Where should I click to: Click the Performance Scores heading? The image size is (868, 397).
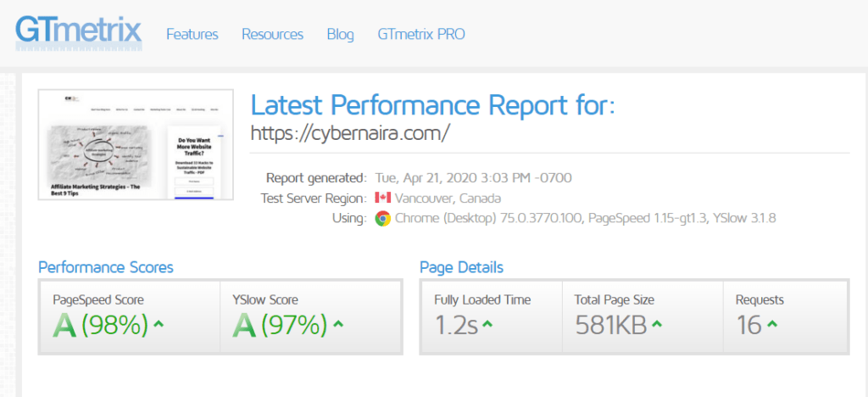pos(106,267)
